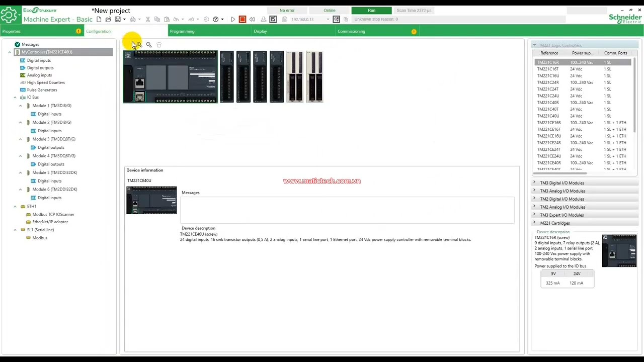This screenshot has width=644, height=362.
Task: Click the delete trash icon above rack
Action: tap(159, 45)
